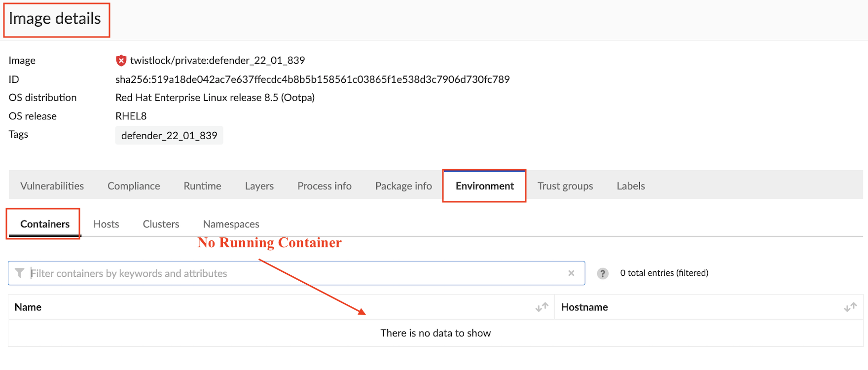Viewport: 868px width, 370px height.
Task: Select the Containers sub-tab
Action: pyautogui.click(x=45, y=224)
